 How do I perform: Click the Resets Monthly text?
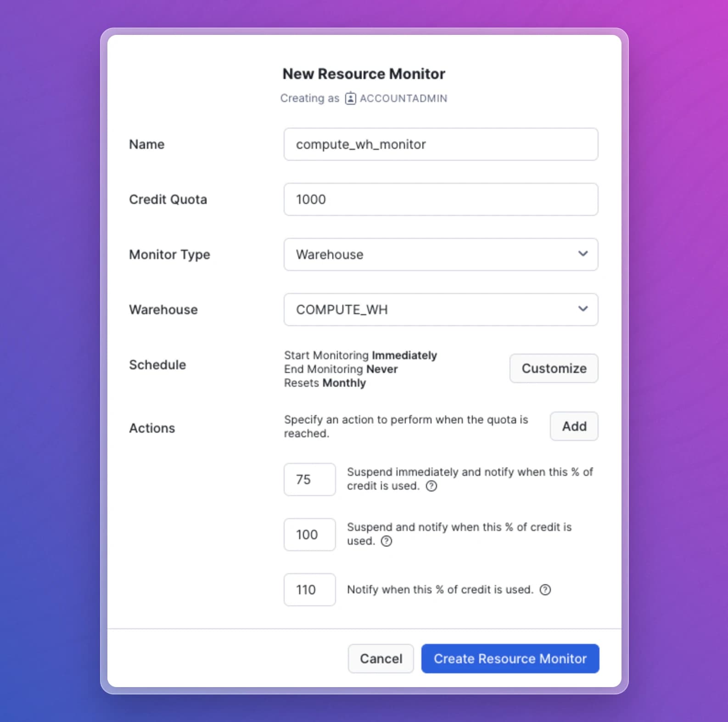tap(325, 383)
